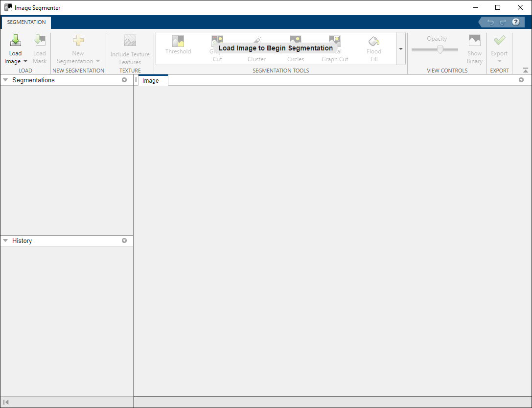Open help with the question mark icon
The image size is (532, 408).
pos(515,22)
